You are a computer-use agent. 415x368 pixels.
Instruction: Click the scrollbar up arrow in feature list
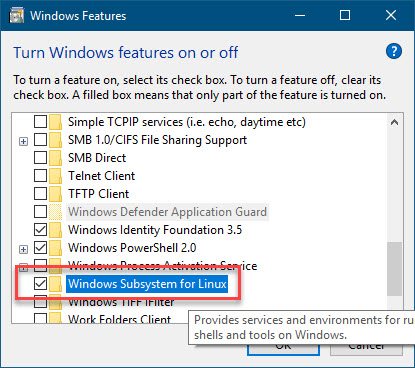click(x=394, y=122)
